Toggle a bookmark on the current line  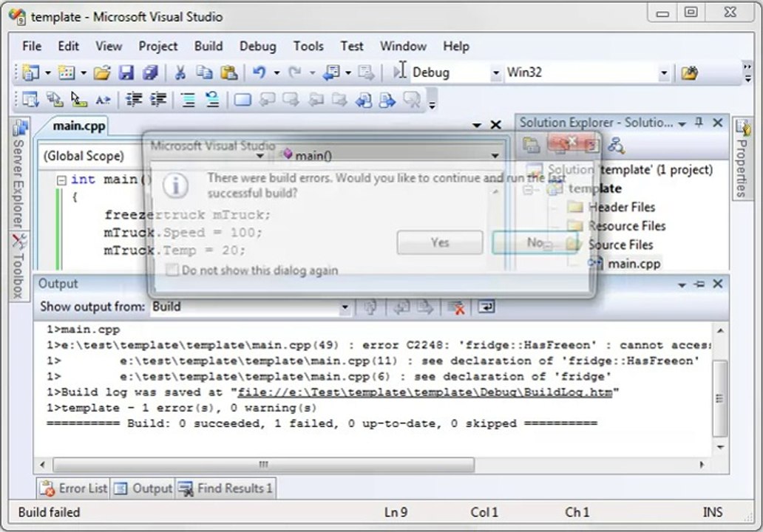(x=243, y=100)
